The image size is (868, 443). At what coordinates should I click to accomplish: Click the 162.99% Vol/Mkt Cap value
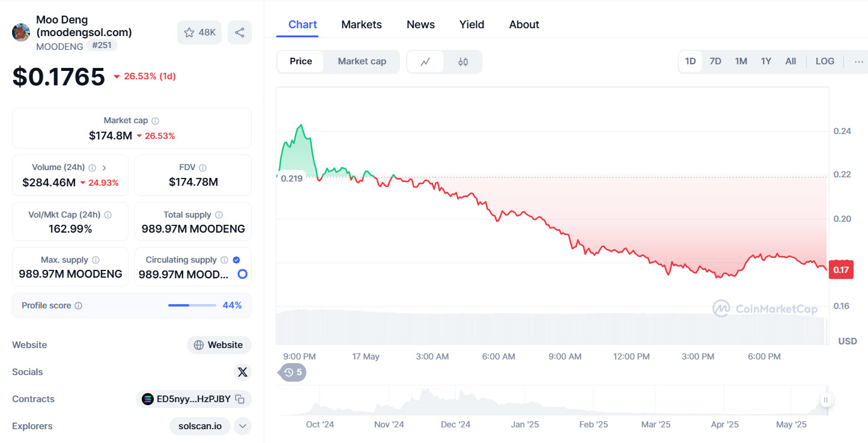[70, 229]
